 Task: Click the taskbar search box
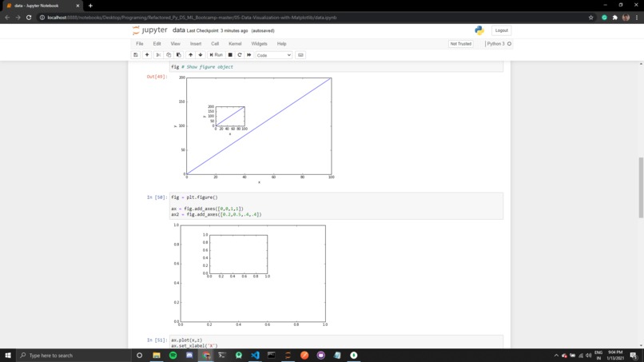tap(74, 356)
